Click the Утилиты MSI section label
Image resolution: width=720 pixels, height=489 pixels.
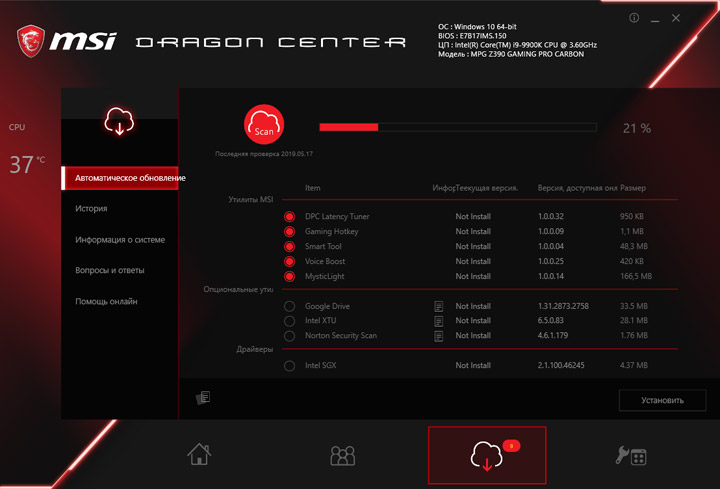251,199
